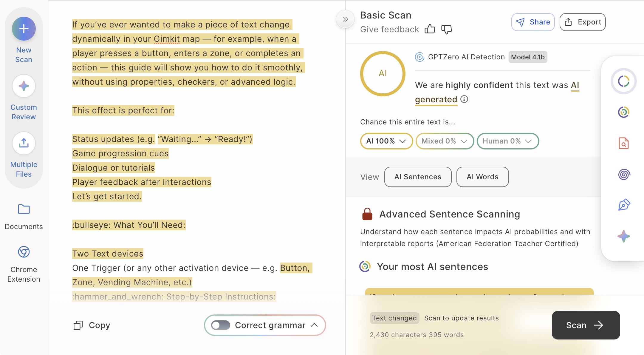
Task: Open Correct grammar options chevron
Action: click(314, 325)
